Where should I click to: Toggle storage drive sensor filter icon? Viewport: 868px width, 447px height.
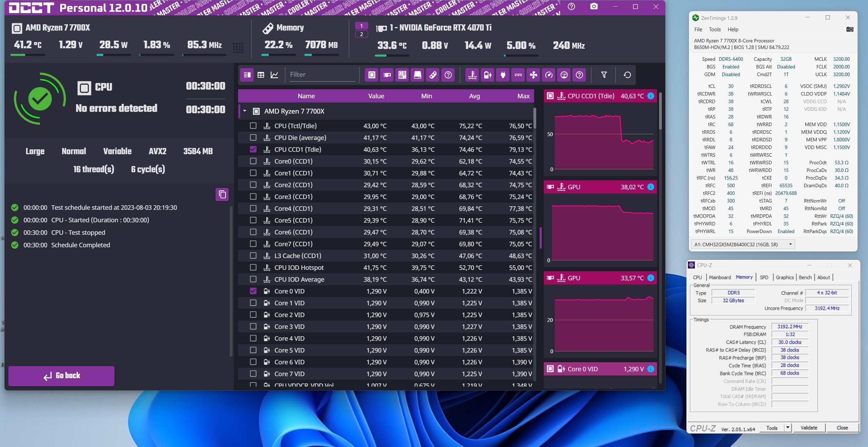tap(418, 75)
